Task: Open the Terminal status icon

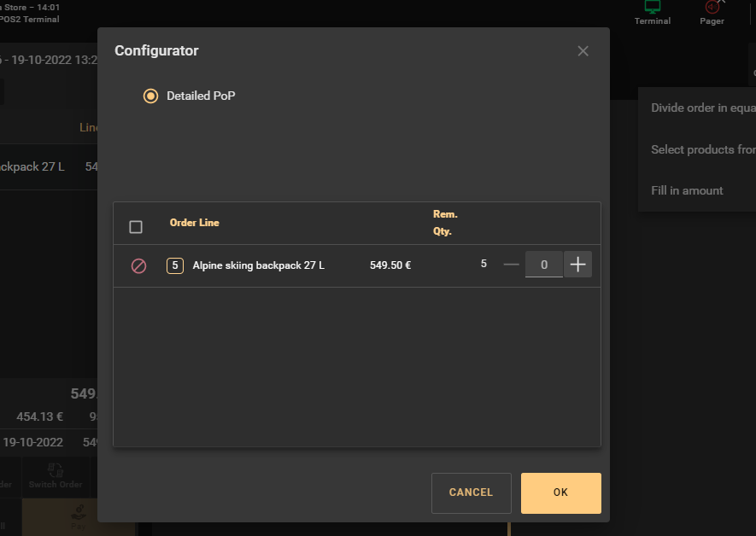Action: (652, 8)
